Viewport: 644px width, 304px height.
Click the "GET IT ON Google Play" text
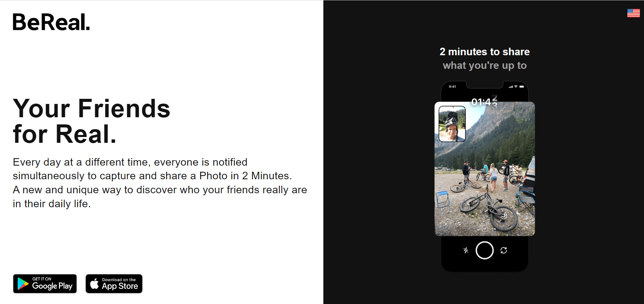tap(52, 284)
